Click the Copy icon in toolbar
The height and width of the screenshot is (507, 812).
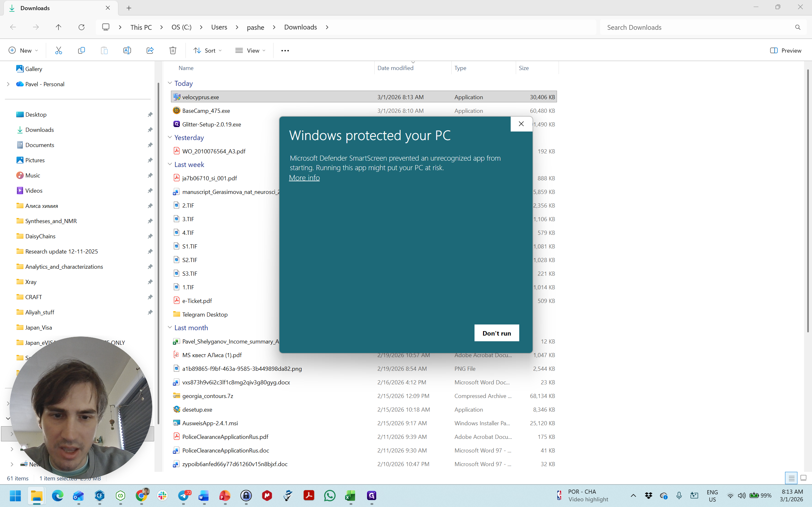pos(81,50)
